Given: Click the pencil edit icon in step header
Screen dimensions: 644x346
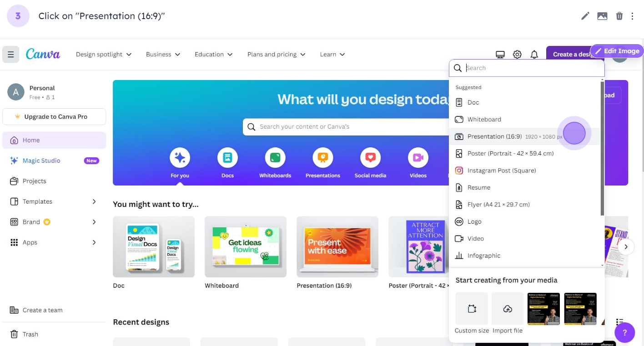Looking at the screenshot, I should [585, 16].
